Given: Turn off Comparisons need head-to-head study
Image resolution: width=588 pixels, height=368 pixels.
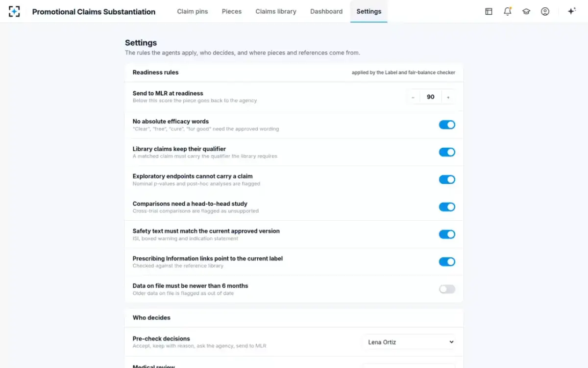Looking at the screenshot, I should click(447, 207).
